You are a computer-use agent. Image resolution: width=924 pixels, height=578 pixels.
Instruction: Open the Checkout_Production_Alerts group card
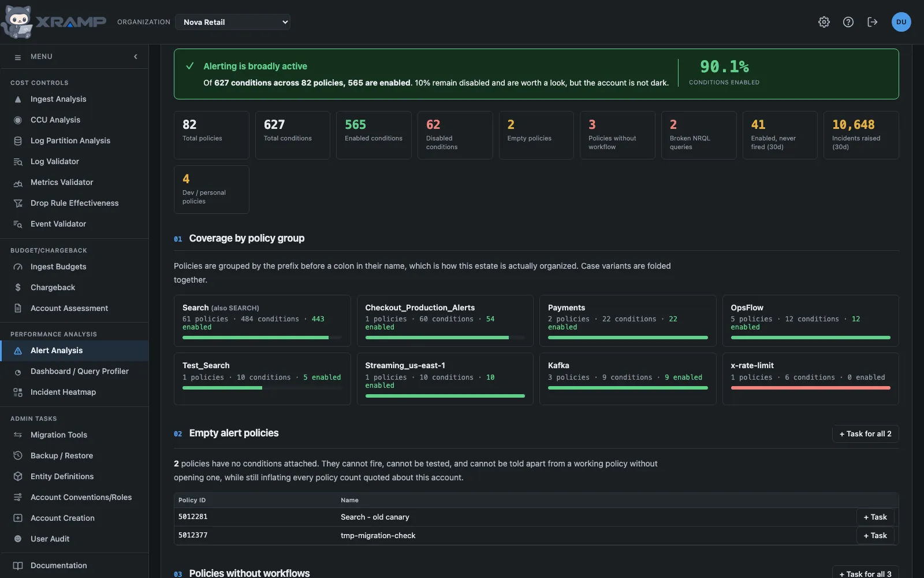[x=445, y=321]
